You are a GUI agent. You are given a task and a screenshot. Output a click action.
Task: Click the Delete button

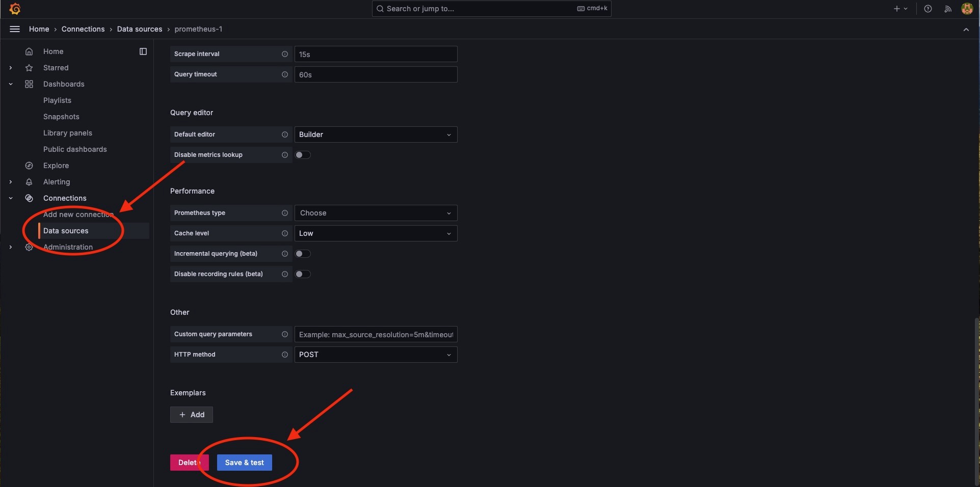tap(189, 463)
